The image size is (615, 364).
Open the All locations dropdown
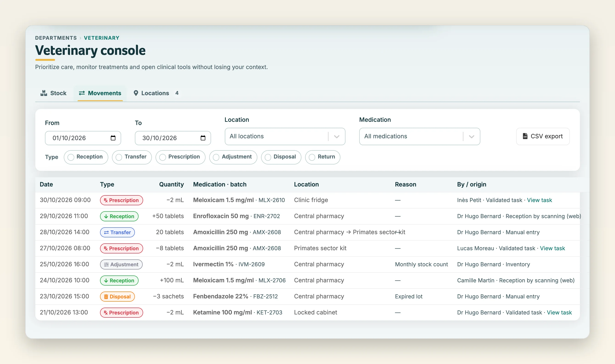pos(285,136)
